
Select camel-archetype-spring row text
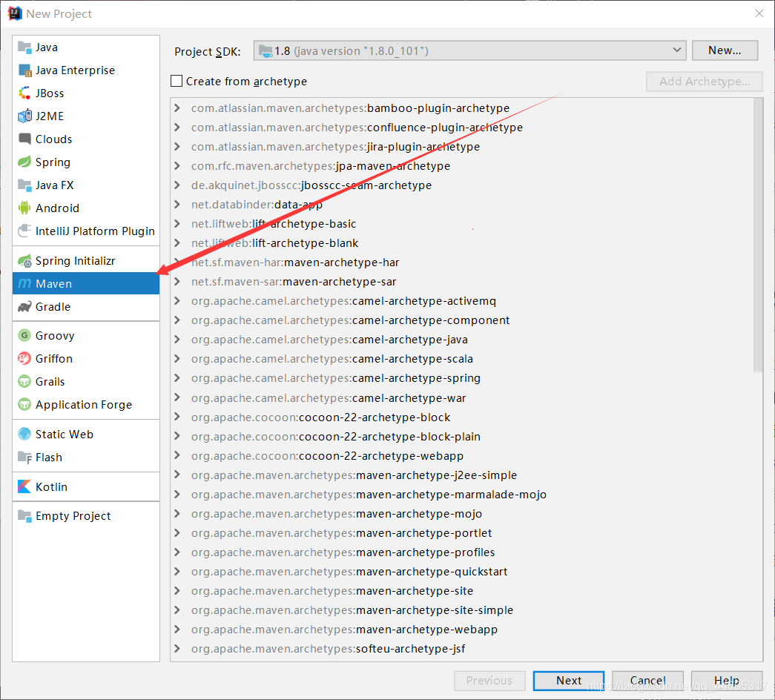click(336, 378)
